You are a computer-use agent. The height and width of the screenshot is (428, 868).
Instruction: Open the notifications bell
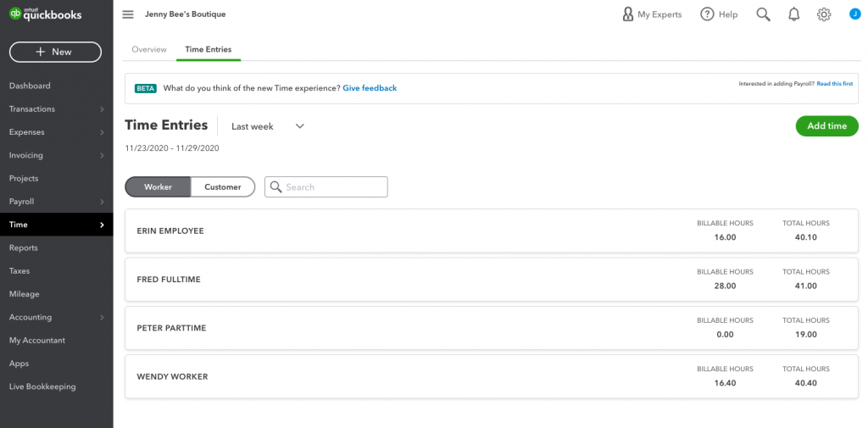coord(793,14)
